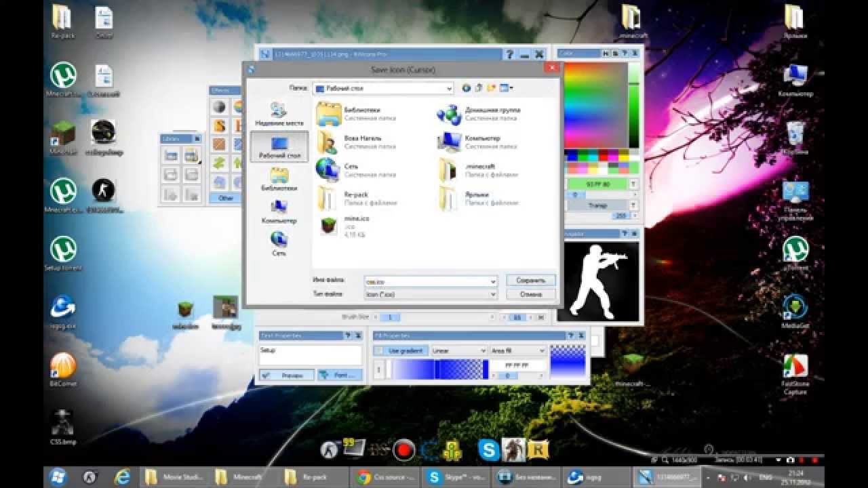Screen dimensions: 868x488
Task: Select Computer in the dialog sidebar
Action: pyautogui.click(x=279, y=212)
